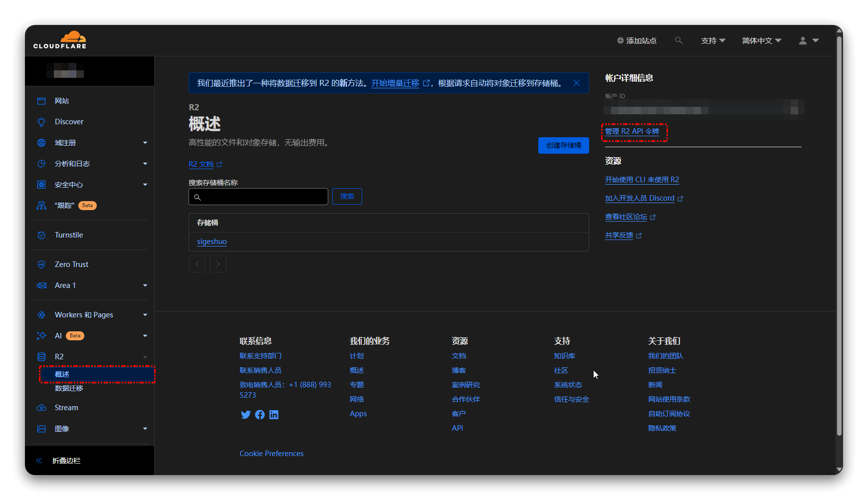
Task: Click the 分析和日志 chart icon
Action: (x=41, y=164)
